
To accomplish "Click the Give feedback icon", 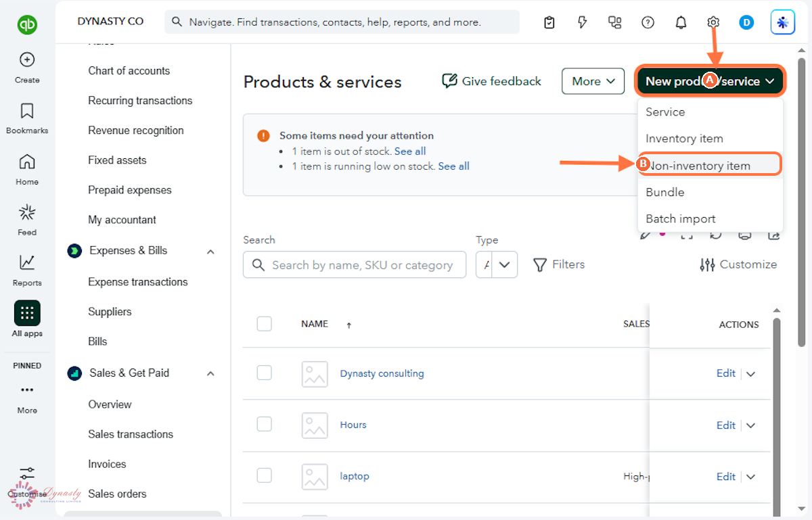I will [449, 81].
